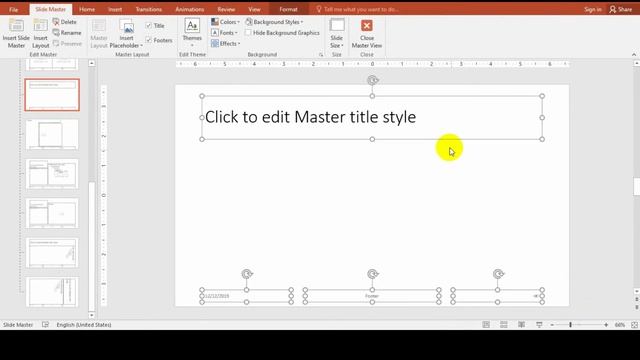The height and width of the screenshot is (360, 640).
Task: Select last visible layout thumbnail in pane
Action: point(52,292)
